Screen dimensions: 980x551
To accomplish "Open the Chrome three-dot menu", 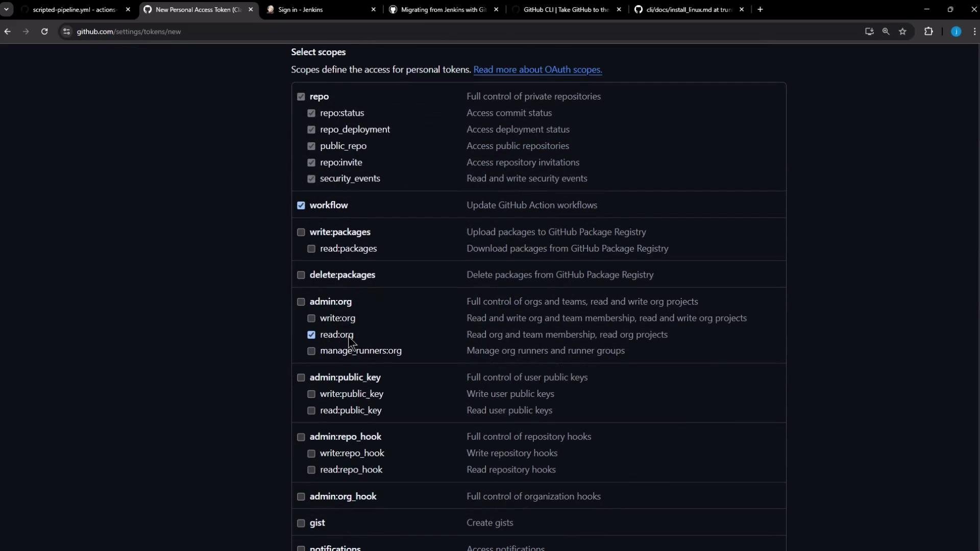I will tap(974, 32).
